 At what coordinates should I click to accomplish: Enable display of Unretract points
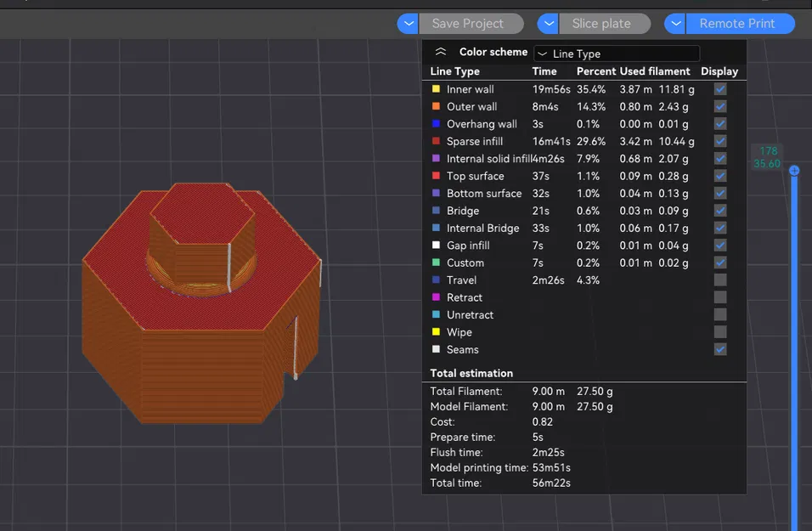pyautogui.click(x=720, y=314)
